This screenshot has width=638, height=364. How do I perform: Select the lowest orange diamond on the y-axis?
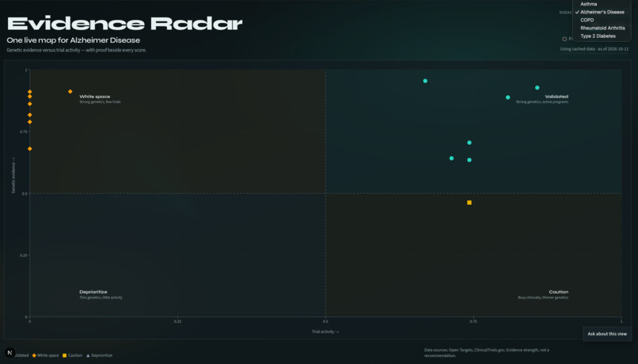pyautogui.click(x=30, y=149)
